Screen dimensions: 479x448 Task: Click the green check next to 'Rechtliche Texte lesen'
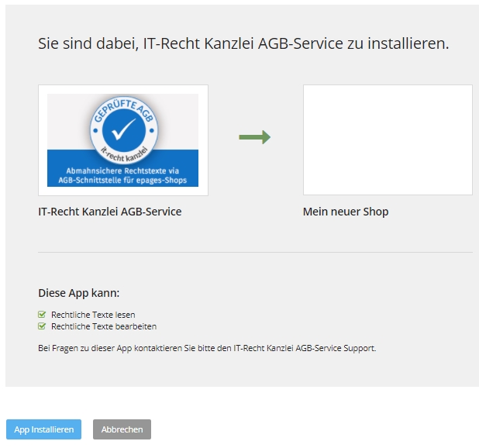pyautogui.click(x=42, y=314)
